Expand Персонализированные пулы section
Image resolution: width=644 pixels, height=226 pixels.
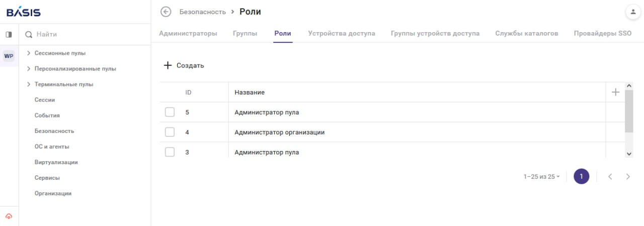[29, 68]
